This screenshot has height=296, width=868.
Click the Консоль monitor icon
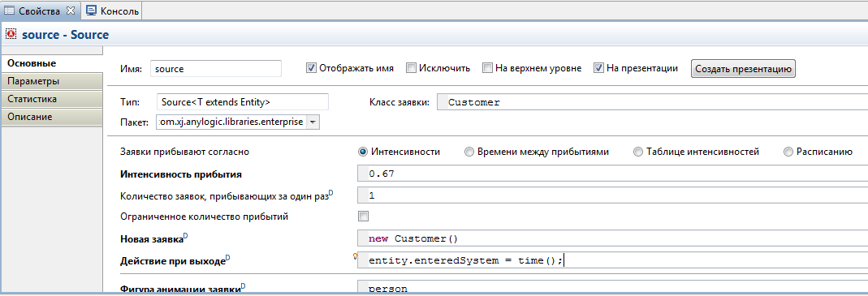pyautogui.click(x=91, y=10)
